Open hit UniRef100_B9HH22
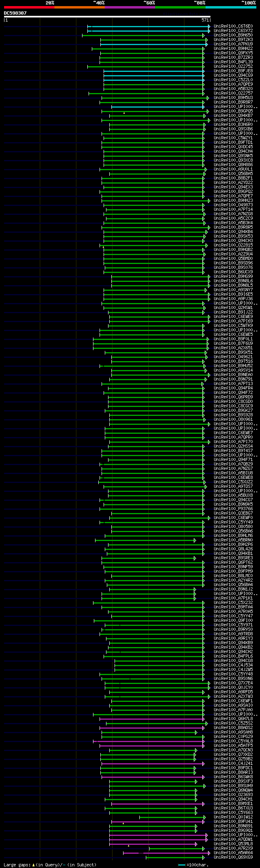 (233, 49)
